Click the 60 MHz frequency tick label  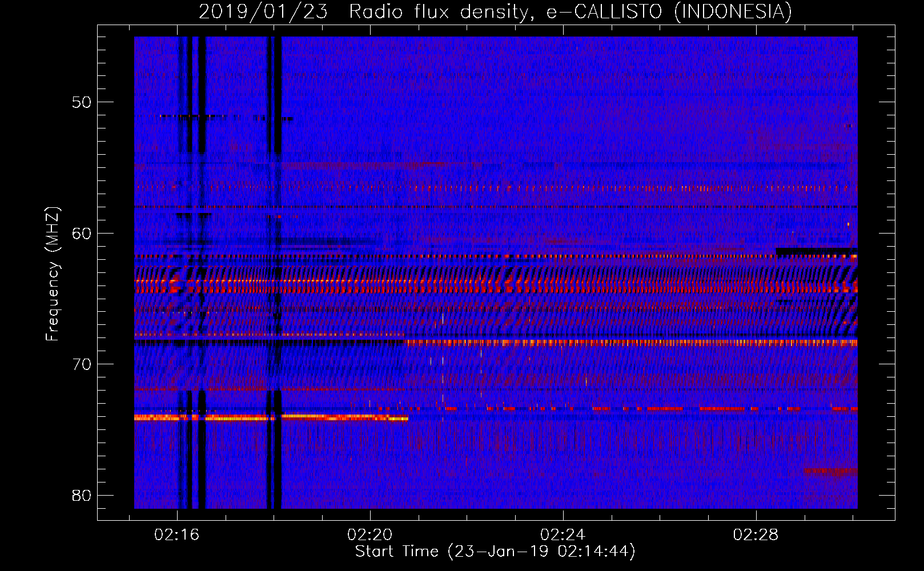[82, 233]
